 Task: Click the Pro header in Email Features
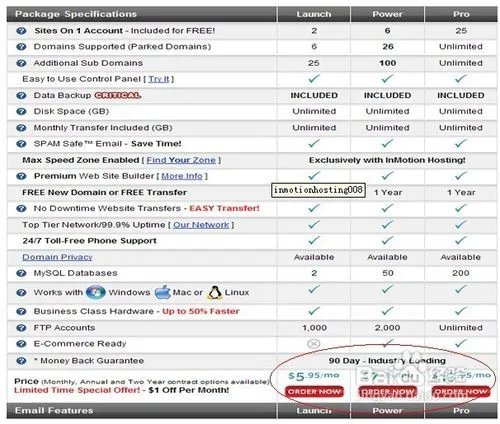[461, 411]
